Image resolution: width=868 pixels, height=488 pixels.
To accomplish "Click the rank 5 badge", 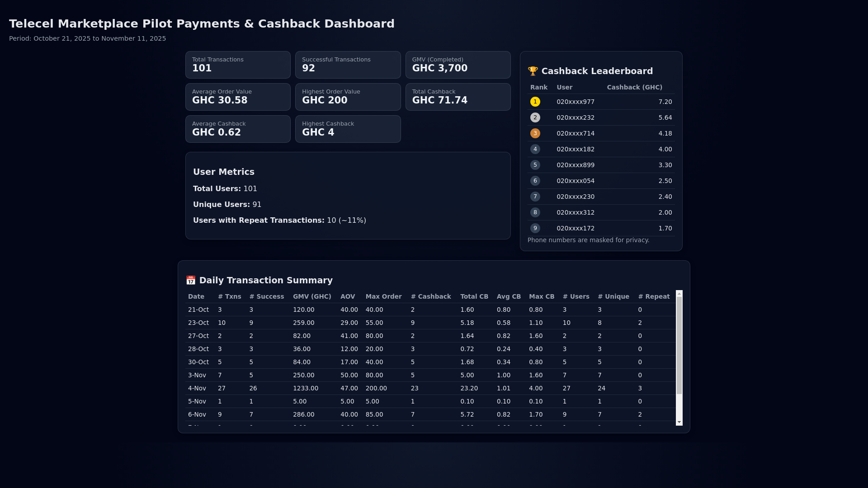I will tap(535, 165).
